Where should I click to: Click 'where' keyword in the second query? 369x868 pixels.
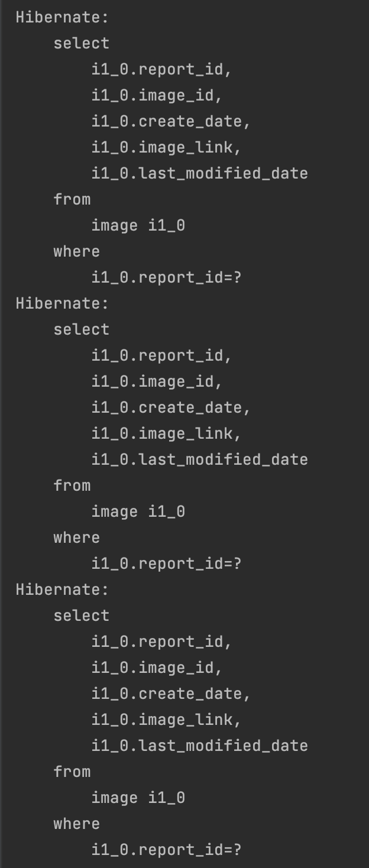(77, 537)
